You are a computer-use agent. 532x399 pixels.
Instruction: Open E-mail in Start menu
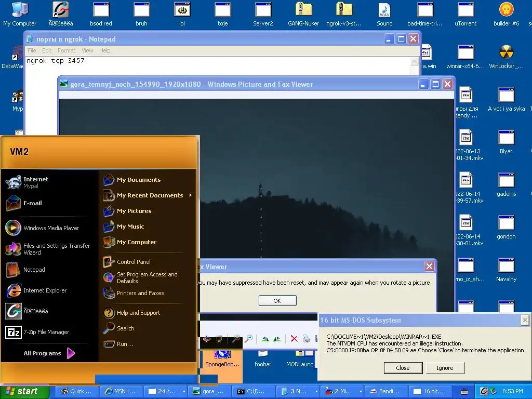50,203
